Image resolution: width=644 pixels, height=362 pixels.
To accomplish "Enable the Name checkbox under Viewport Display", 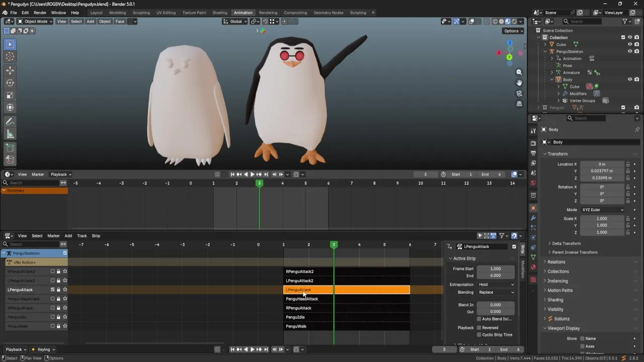I will tap(582, 338).
